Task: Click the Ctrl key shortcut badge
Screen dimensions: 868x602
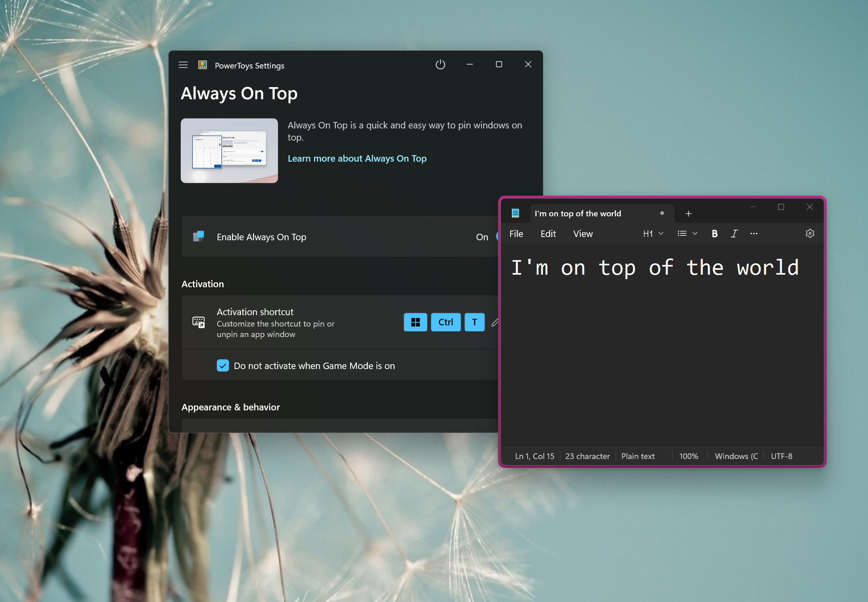Action: point(446,322)
